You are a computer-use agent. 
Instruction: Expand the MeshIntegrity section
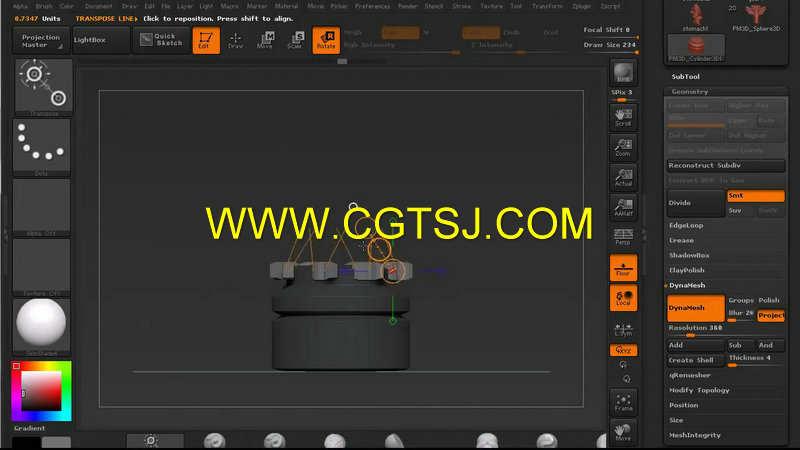click(694, 435)
